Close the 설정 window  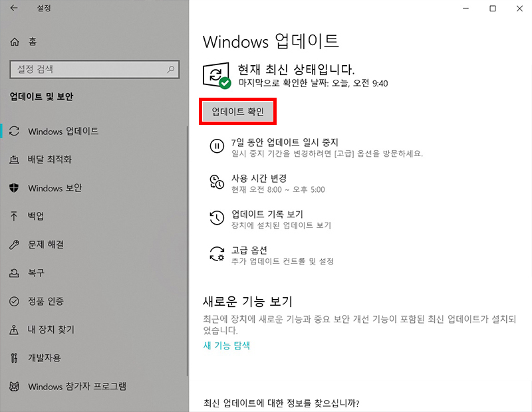[x=519, y=9]
